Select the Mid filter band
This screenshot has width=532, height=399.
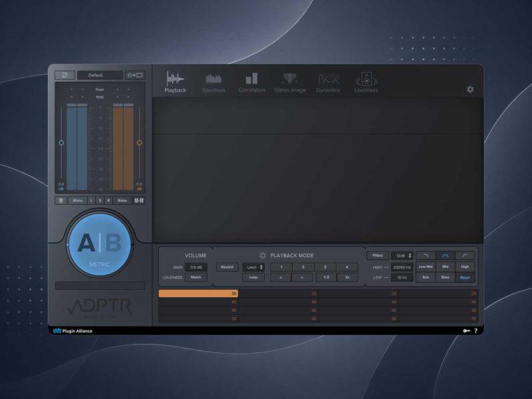click(x=445, y=267)
